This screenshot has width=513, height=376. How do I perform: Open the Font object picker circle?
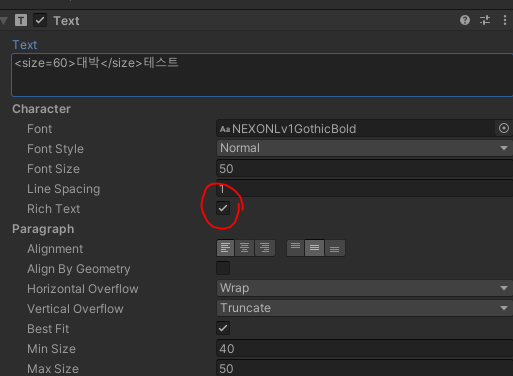coord(504,128)
